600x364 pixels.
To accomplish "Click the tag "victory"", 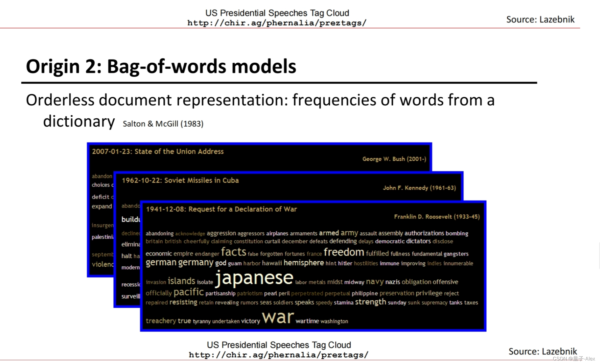I will pos(250,321).
